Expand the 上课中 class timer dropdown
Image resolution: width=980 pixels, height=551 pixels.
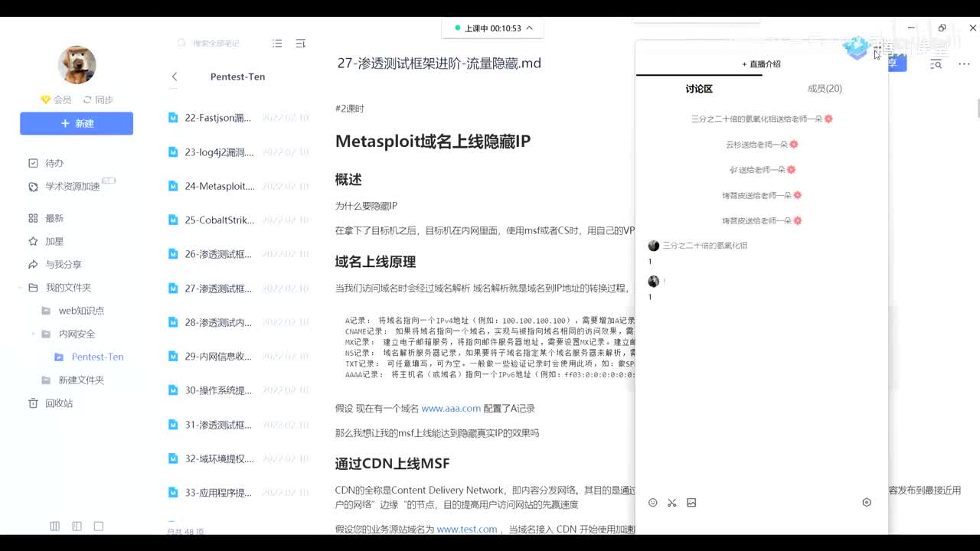pyautogui.click(x=529, y=28)
